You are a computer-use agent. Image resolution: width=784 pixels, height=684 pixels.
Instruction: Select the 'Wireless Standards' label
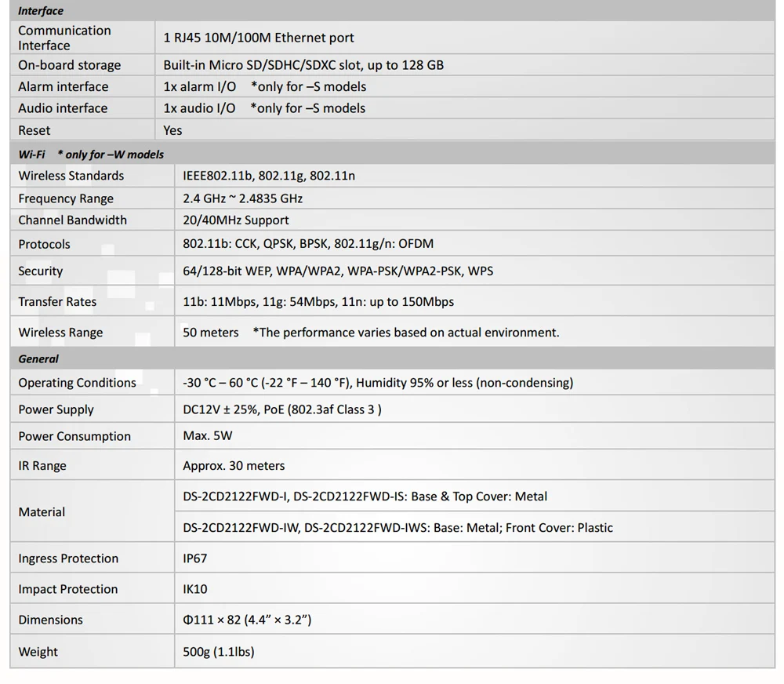click(x=71, y=176)
